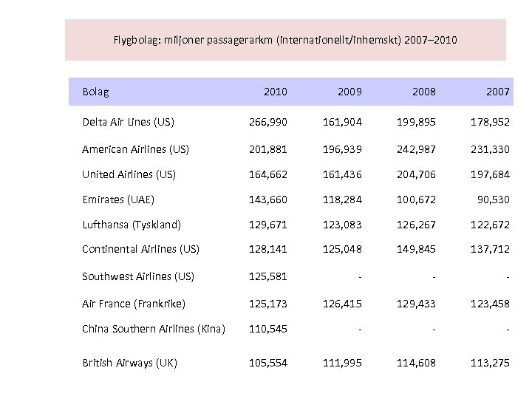Select the Delta Air Lines (US) row label
Screen dimensions: 532x399
(129, 122)
